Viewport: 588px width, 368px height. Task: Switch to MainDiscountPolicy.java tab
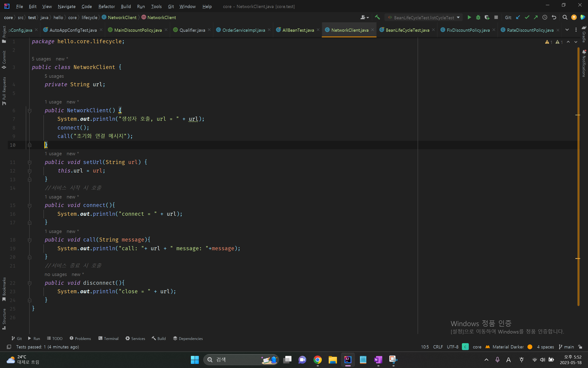click(x=138, y=30)
